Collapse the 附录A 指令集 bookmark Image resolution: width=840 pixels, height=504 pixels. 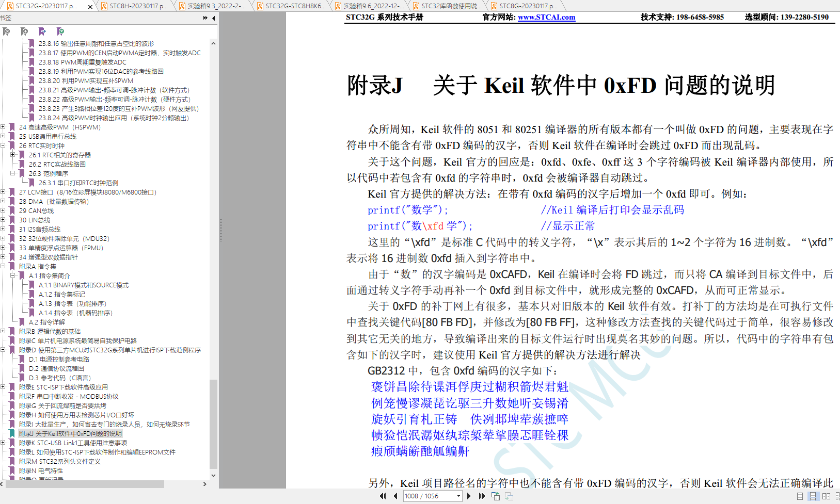pyautogui.click(x=3, y=266)
